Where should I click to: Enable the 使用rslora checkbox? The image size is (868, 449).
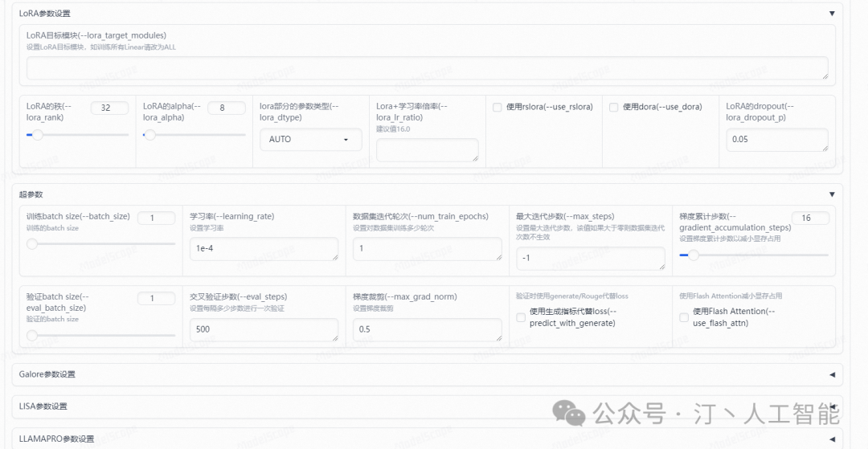coord(497,108)
